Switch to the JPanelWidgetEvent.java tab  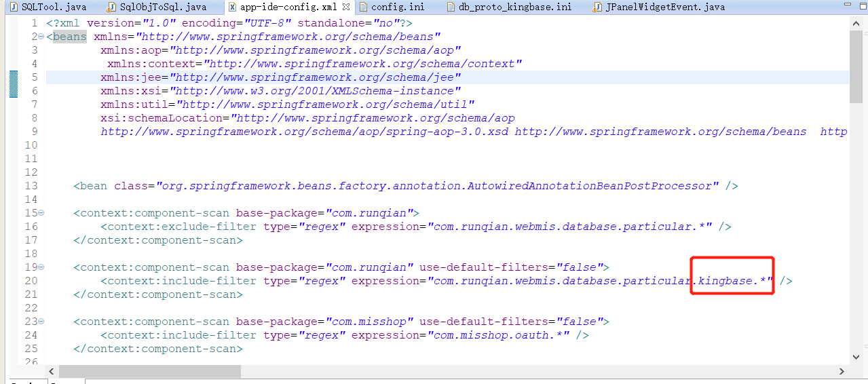click(664, 7)
